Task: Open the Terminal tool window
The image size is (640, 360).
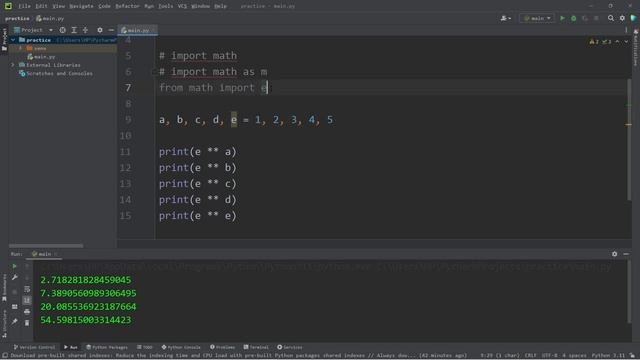Action: click(x=256, y=347)
